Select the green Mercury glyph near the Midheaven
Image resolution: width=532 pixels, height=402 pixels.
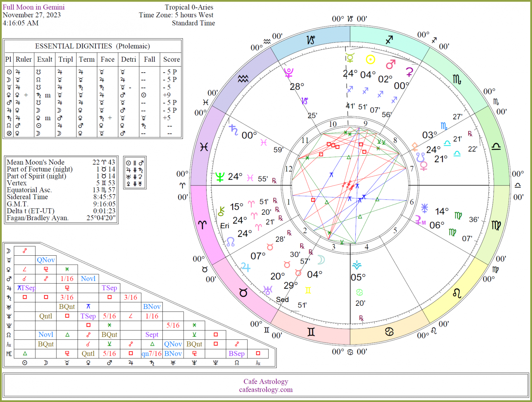(x=350, y=57)
